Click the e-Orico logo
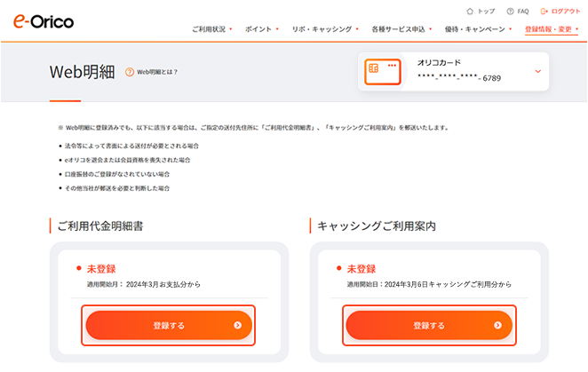 pyautogui.click(x=44, y=21)
